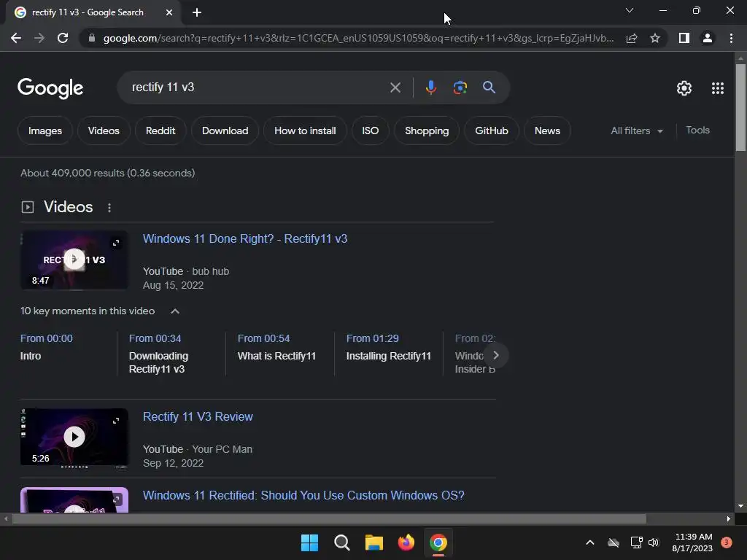
Task: Click the horizontal scrollbar at the bottom
Action: (x=329, y=519)
